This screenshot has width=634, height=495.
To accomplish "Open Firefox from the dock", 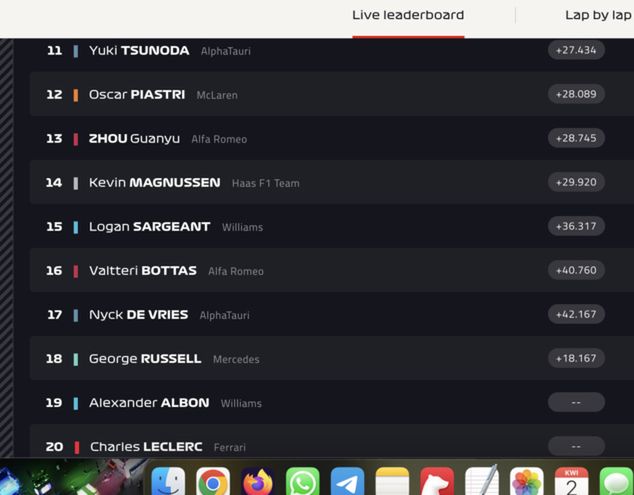I will tap(258, 482).
